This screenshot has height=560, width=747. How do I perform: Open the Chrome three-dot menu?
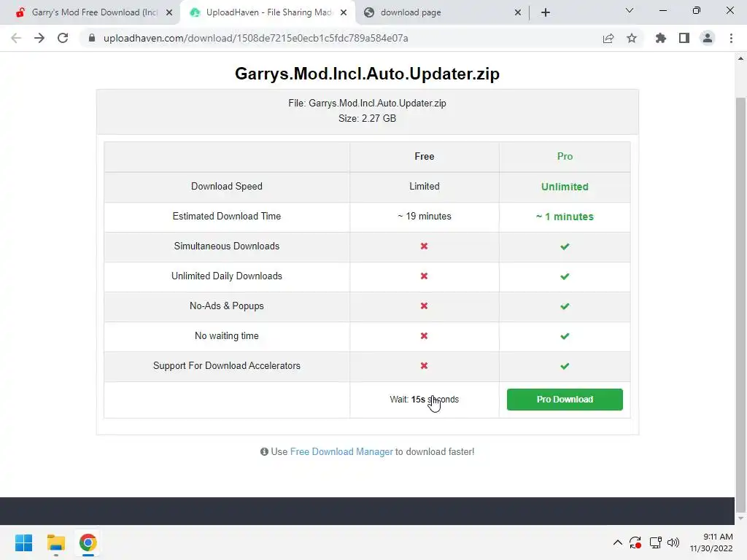tap(731, 38)
